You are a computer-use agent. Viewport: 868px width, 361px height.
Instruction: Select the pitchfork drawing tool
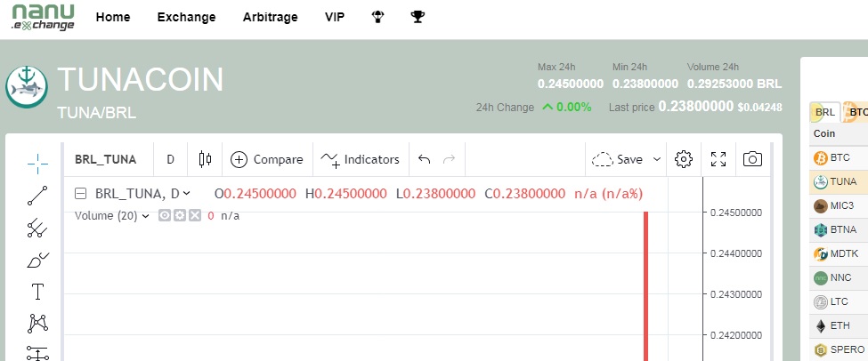37,228
